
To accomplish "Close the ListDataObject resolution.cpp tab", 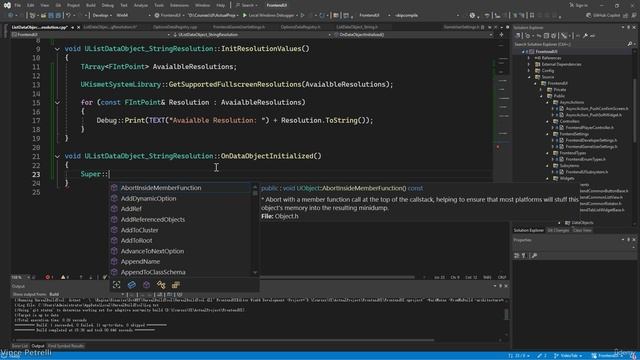I will (x=79, y=27).
